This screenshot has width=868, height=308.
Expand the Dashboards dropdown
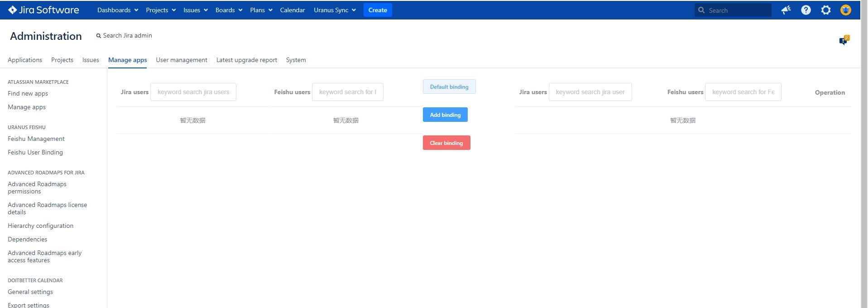118,10
